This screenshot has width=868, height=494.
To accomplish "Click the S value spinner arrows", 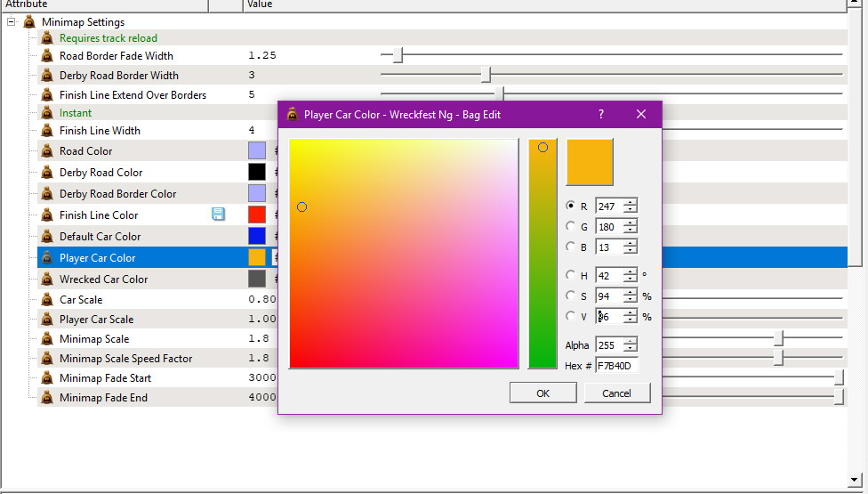I will click(x=630, y=296).
